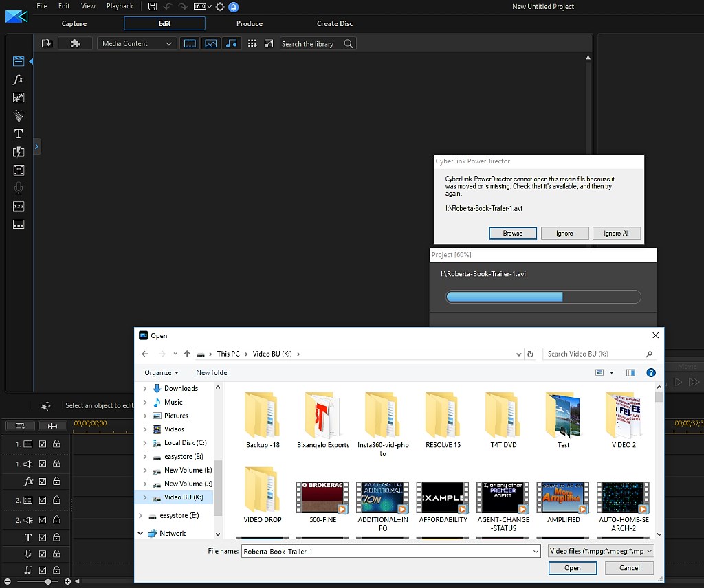704x588 pixels.
Task: Click Ignore in the PowerDirector dialog
Action: tap(564, 234)
